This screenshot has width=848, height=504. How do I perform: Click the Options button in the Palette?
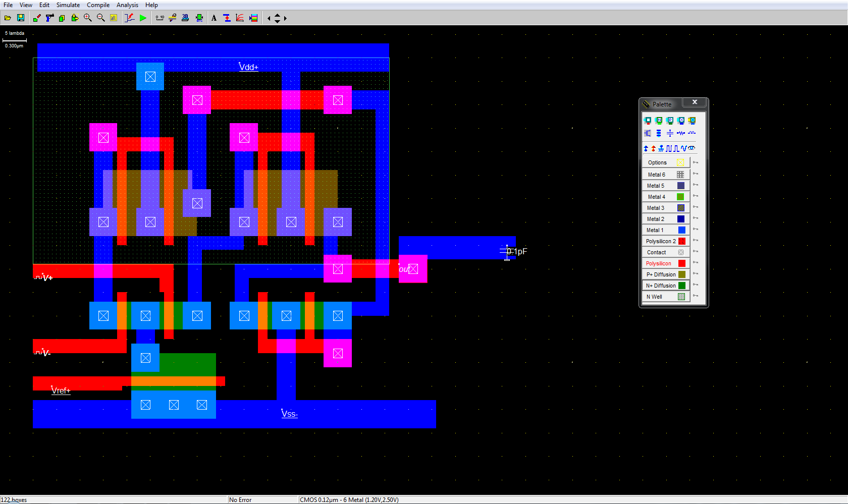pos(666,162)
